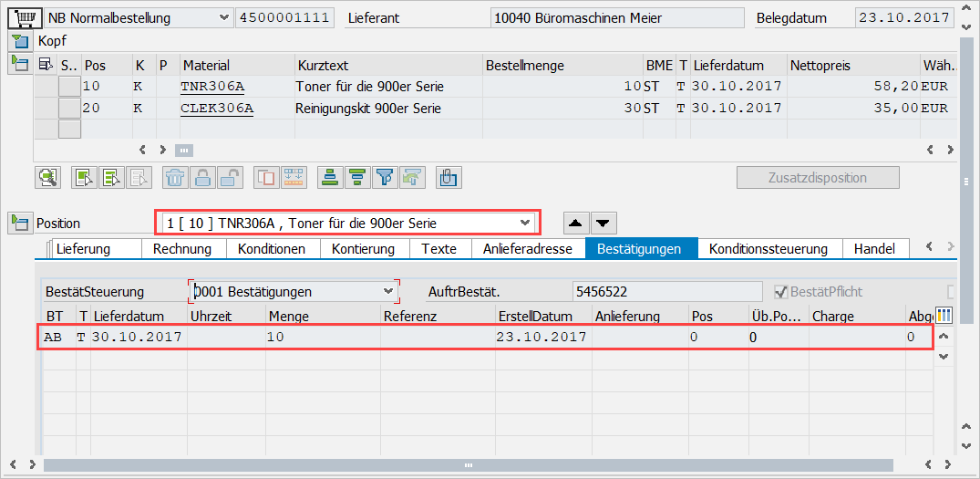This screenshot has width=980, height=479.
Task: Open the NB Normalbestellung order type dropdown
Action: pos(224,17)
